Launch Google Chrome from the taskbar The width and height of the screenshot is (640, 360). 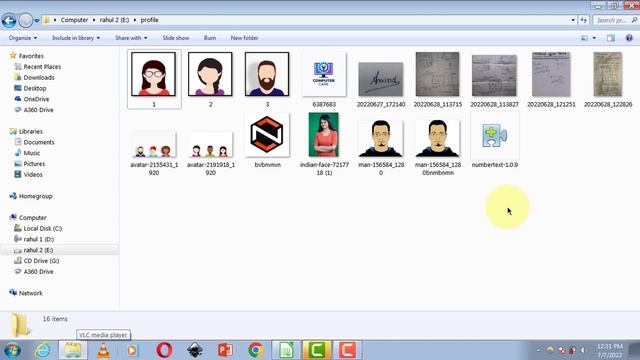(256, 350)
